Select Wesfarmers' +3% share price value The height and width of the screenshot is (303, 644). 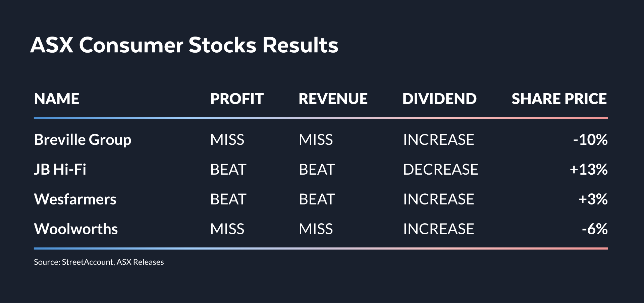click(593, 199)
